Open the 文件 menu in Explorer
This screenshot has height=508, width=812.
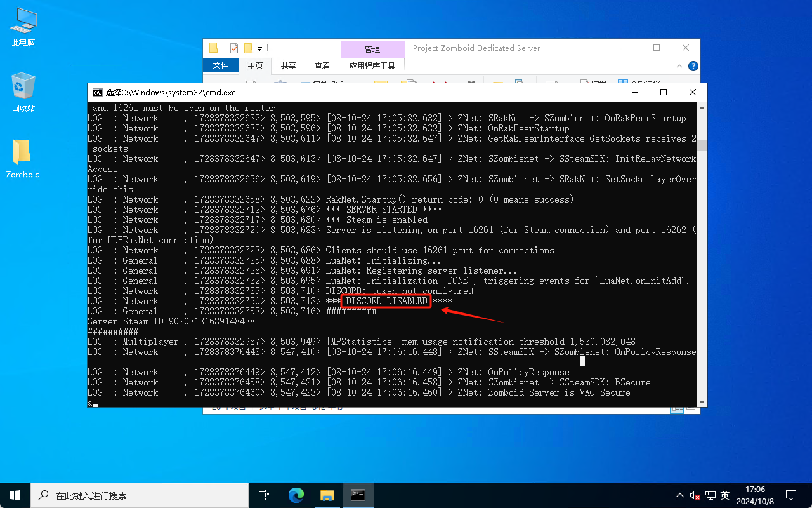[x=221, y=65]
